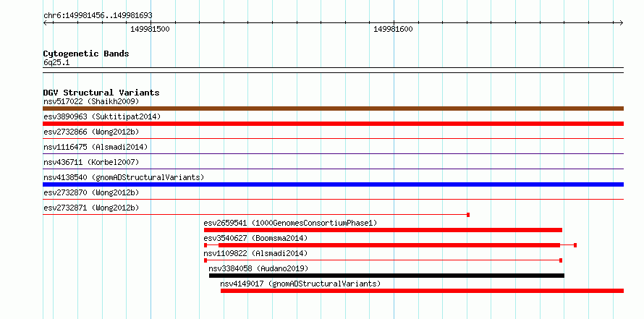Click the ruler's left arrow end

click(46, 22)
